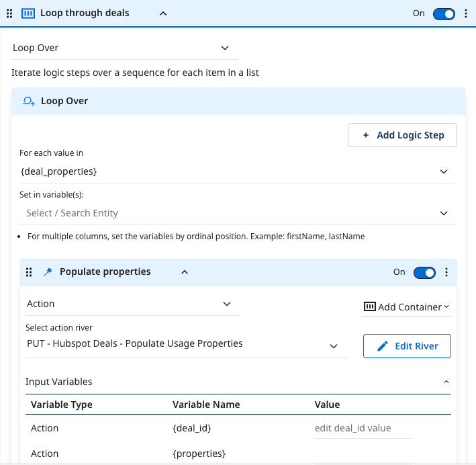The image size is (476, 465).
Task: Open the three-dot menu for Loop through deals
Action: click(466, 13)
